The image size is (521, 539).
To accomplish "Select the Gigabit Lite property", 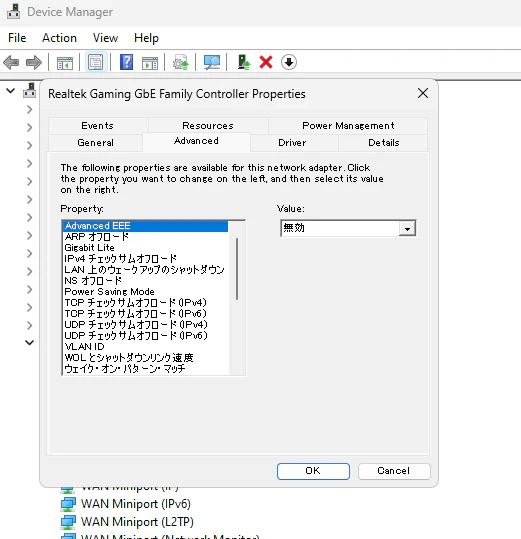I will coord(146,248).
